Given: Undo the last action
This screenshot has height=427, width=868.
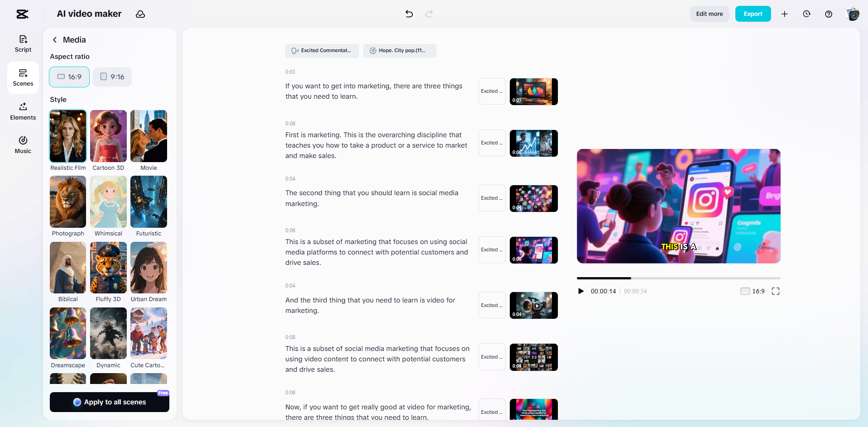Looking at the screenshot, I should tap(409, 14).
